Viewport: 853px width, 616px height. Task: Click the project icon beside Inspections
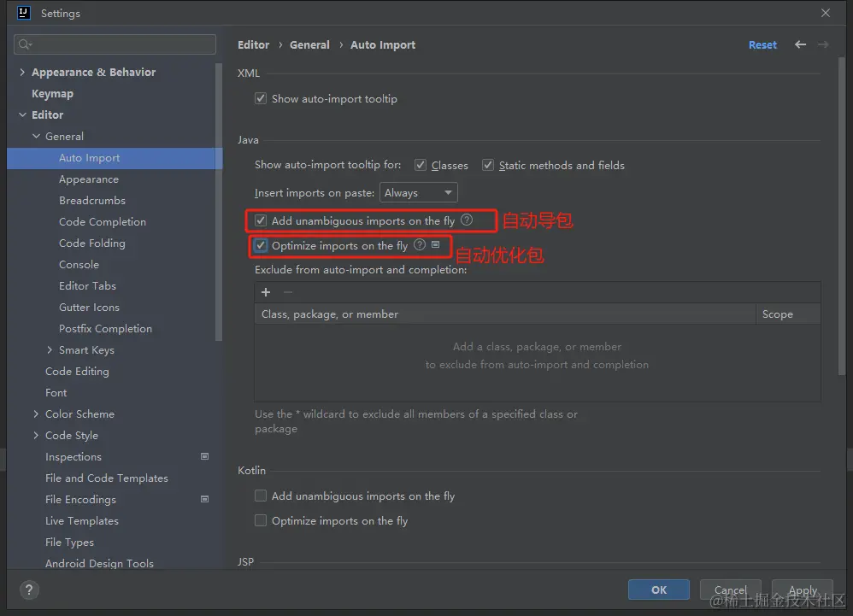[204, 457]
